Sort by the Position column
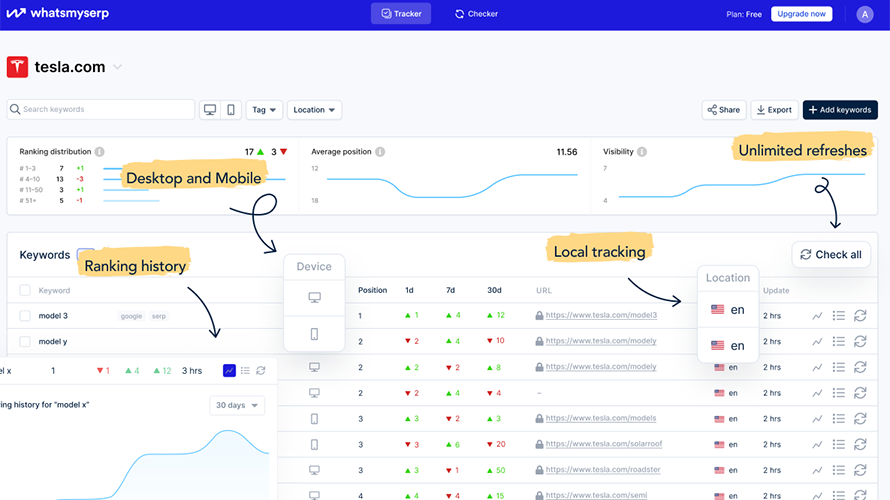 pos(372,290)
